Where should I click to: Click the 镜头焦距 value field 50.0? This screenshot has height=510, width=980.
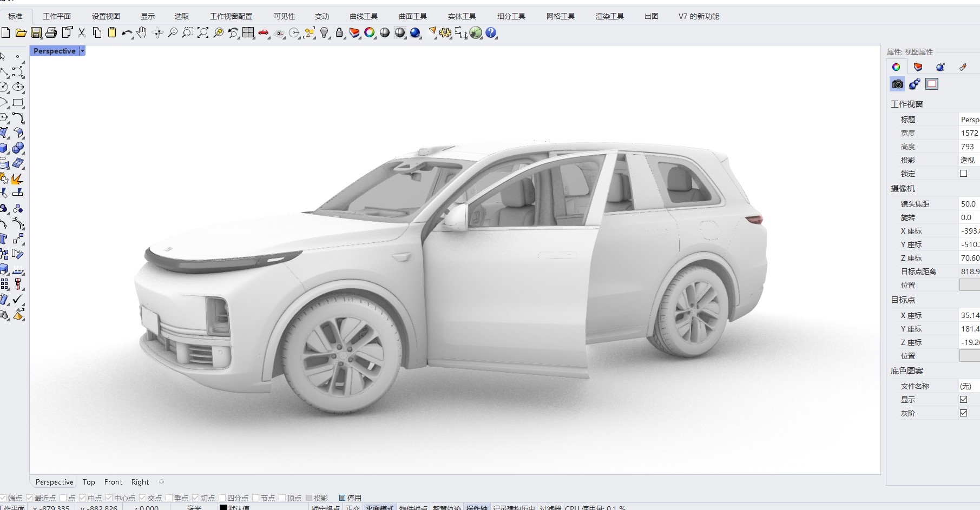pos(969,204)
